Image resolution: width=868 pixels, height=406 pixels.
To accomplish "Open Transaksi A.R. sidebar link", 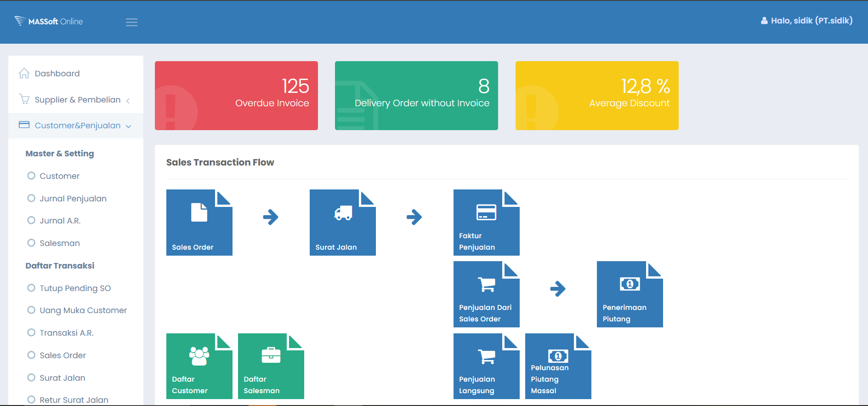I will tap(67, 333).
